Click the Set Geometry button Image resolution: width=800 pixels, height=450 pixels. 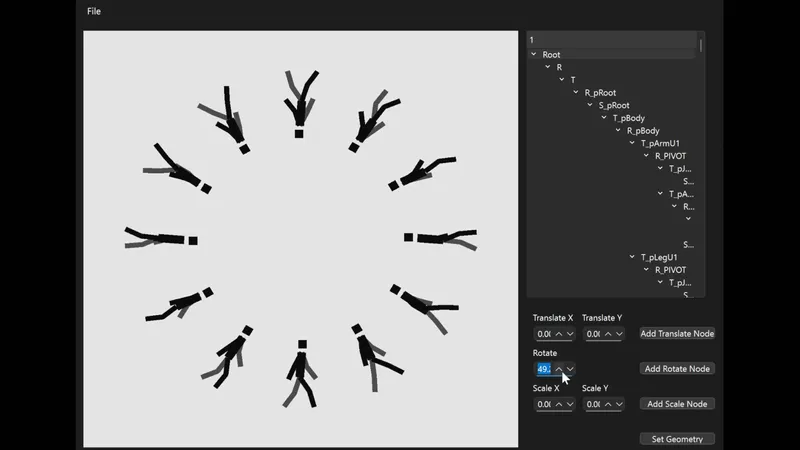pyautogui.click(x=677, y=439)
